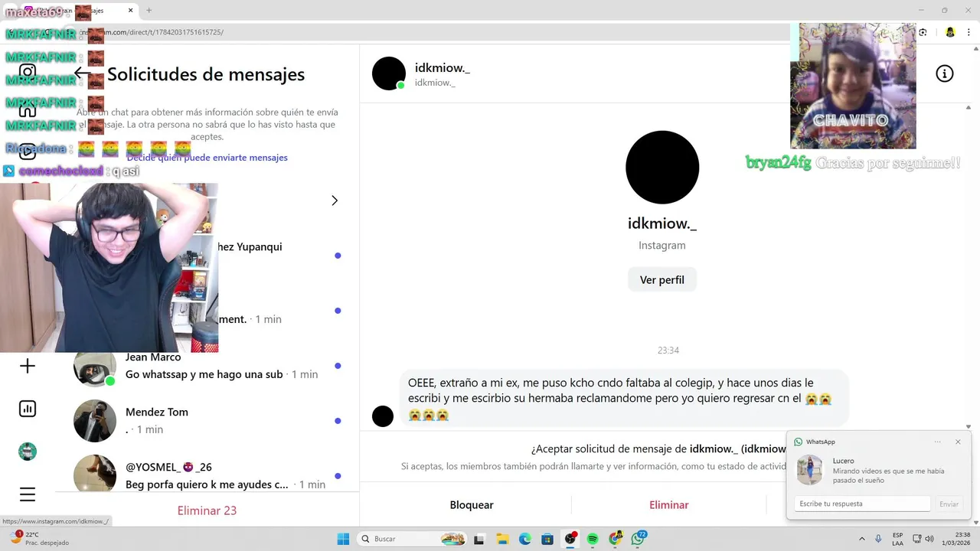Open Task View from taskbar
This screenshot has height=551, width=980.
pyautogui.click(x=479, y=539)
